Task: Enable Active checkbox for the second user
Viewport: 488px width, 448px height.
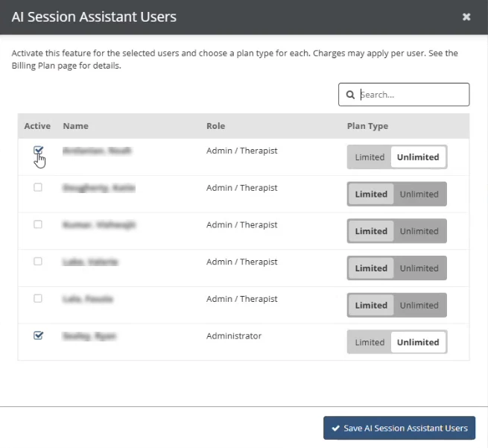Action: tap(38, 188)
